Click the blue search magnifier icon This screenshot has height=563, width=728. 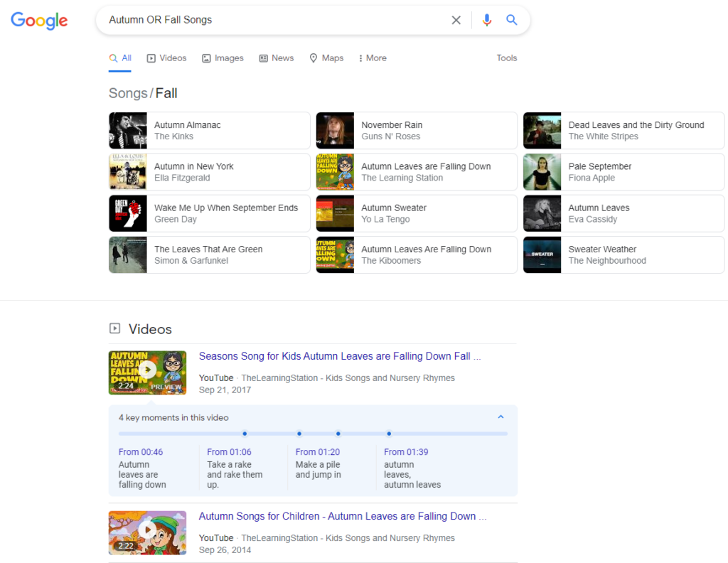511,20
